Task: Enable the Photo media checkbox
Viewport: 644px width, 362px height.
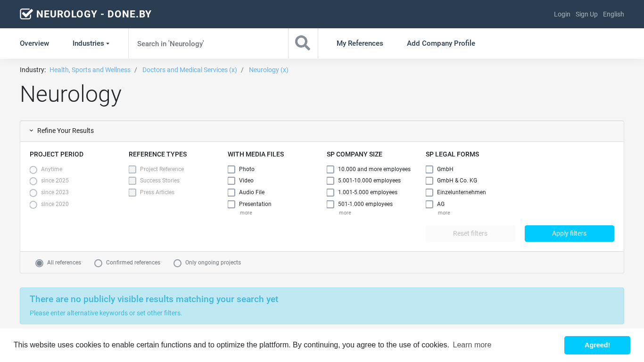Action: (231, 169)
